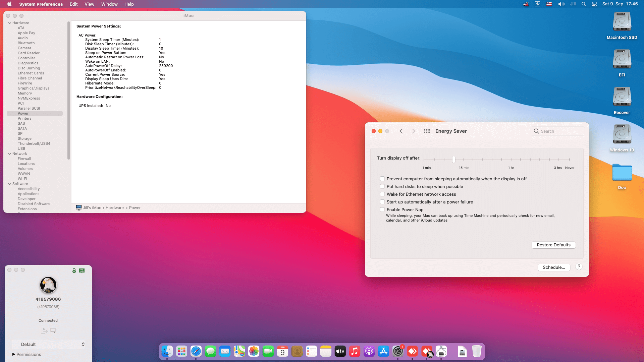
Task: Open the Trash in the Dock
Action: [x=477, y=351]
